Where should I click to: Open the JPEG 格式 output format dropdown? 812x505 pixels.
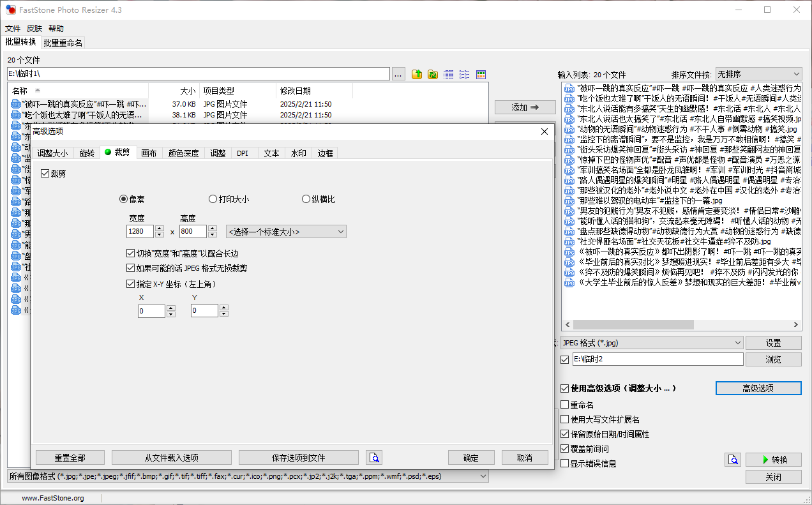(652, 343)
